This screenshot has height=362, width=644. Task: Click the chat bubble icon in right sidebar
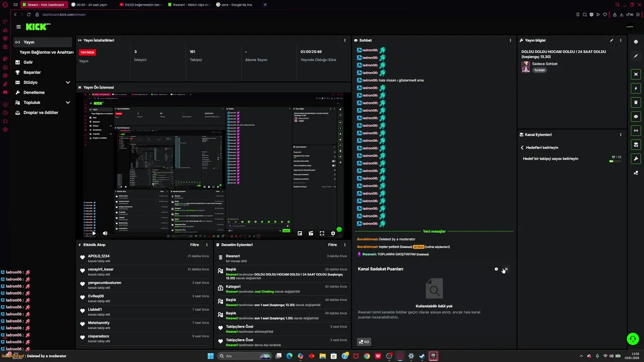coord(636,116)
